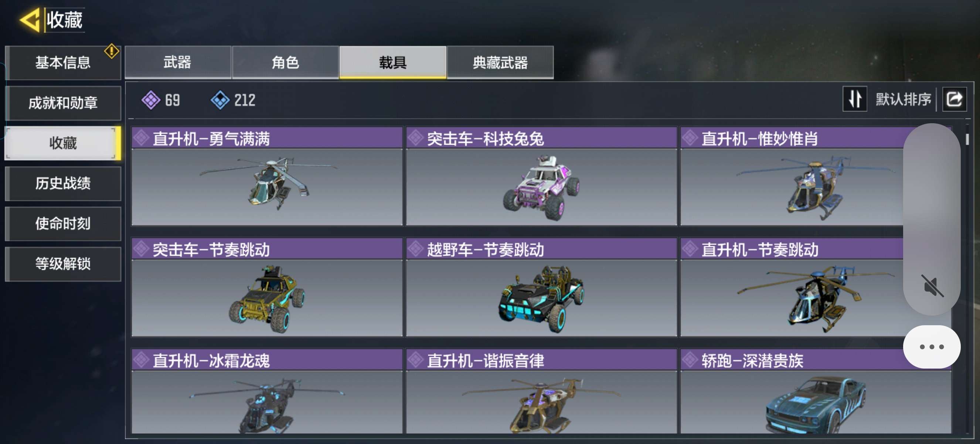
Task: Select the 越野车-节奏跳动 vehicle card
Action: coord(541,287)
